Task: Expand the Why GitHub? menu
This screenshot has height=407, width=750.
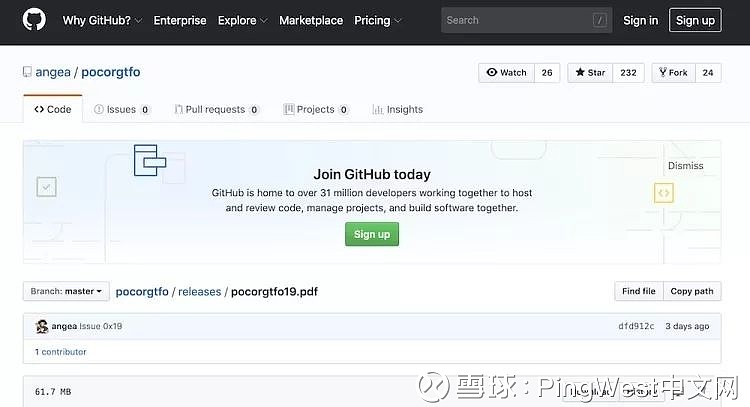Action: coord(102,21)
